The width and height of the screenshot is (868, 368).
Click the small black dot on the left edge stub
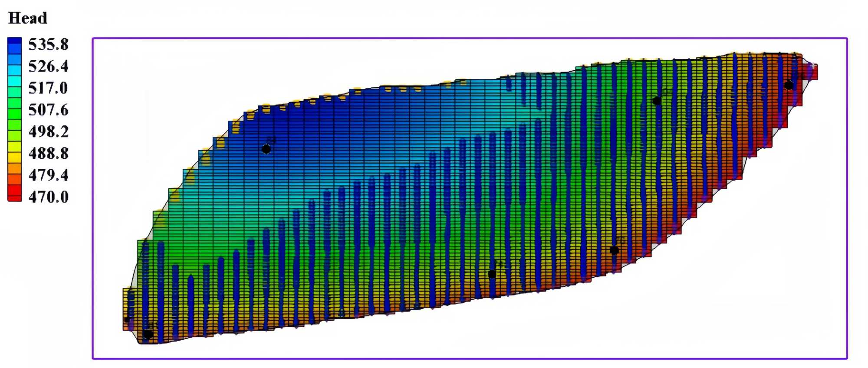[127, 320]
